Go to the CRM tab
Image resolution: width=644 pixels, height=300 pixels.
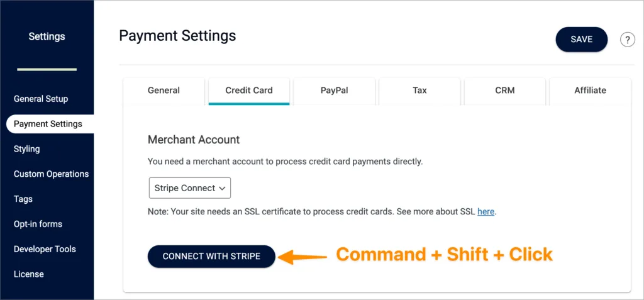[504, 91]
